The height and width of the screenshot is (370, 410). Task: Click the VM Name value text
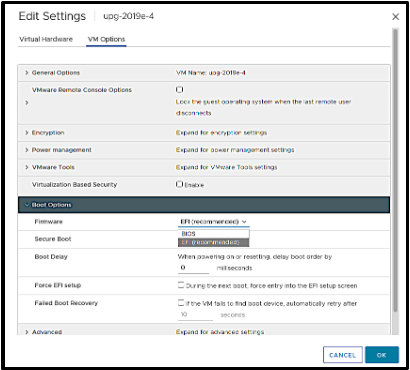click(x=211, y=73)
